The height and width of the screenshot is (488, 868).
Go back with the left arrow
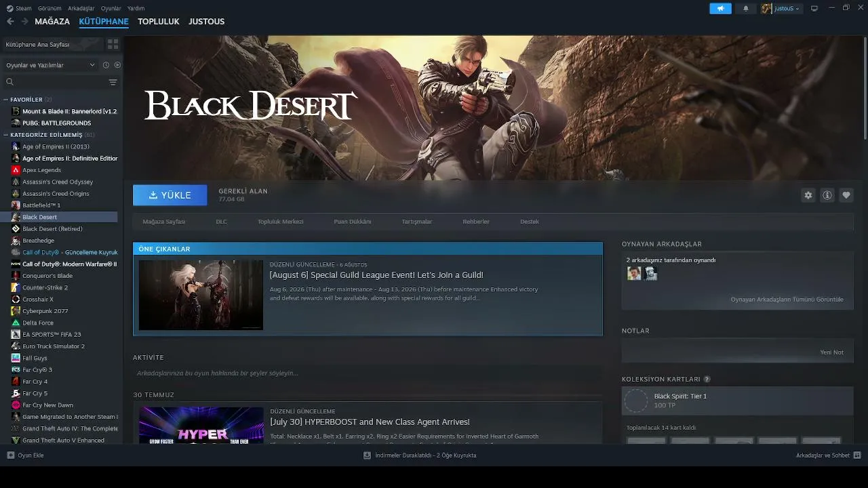(10, 22)
